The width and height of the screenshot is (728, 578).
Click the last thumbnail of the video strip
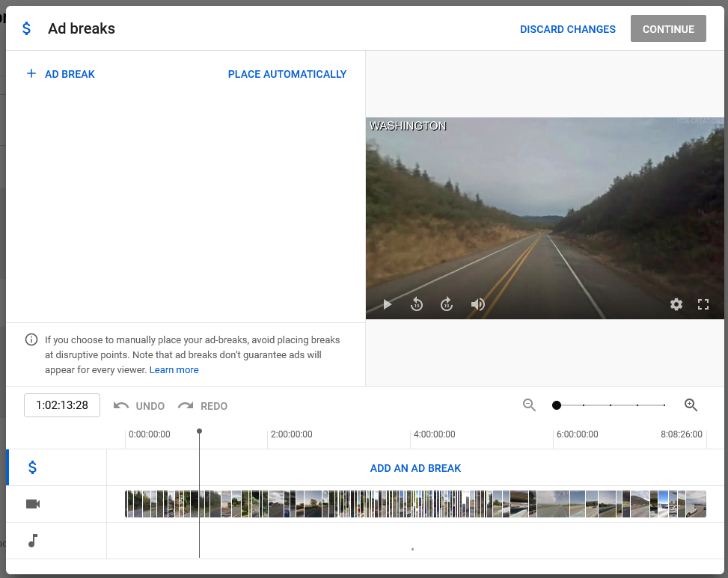(x=696, y=504)
